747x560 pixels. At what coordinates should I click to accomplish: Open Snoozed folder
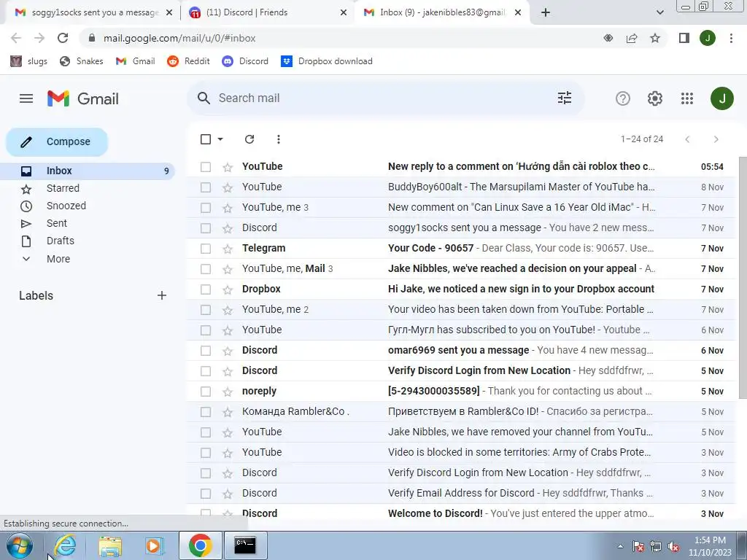[x=66, y=206]
